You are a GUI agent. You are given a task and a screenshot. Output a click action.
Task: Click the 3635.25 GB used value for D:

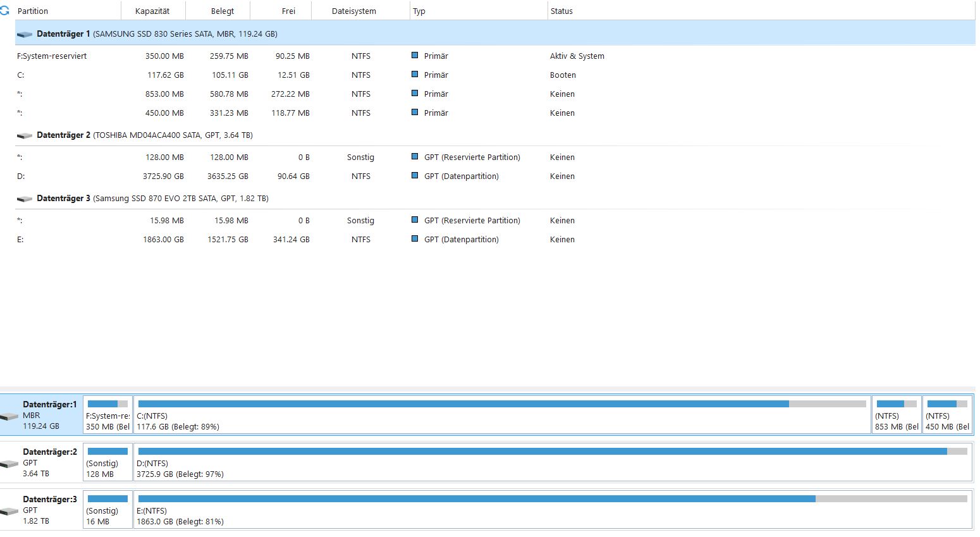tap(228, 176)
